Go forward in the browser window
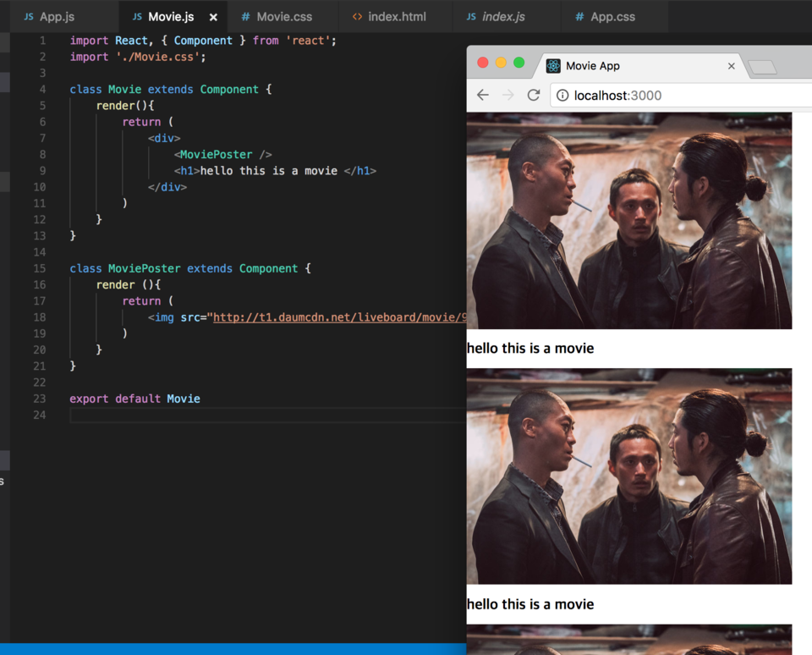812x655 pixels. (x=508, y=95)
